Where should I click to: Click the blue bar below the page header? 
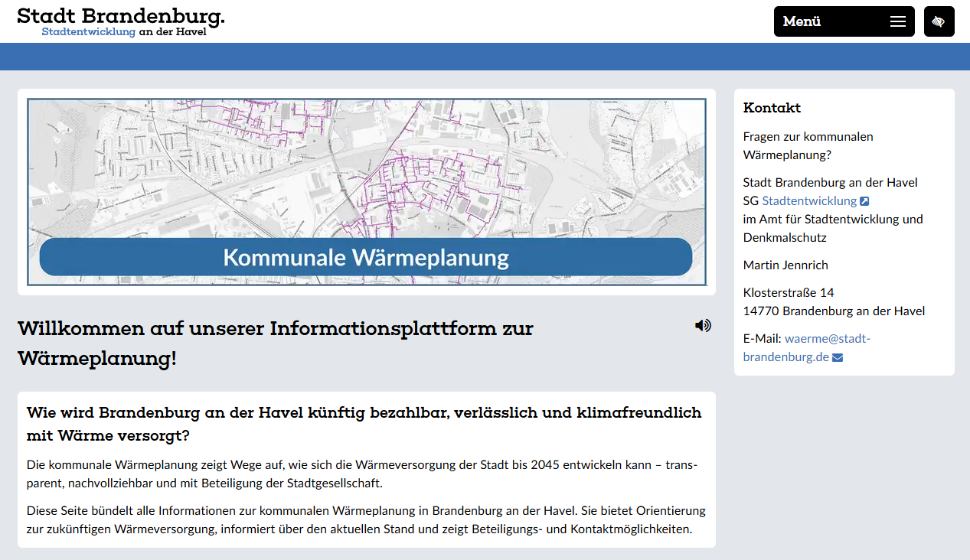(485, 55)
